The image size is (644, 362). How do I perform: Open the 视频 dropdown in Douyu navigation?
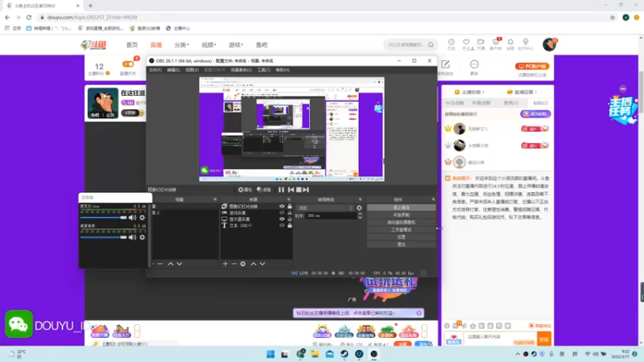(x=208, y=45)
